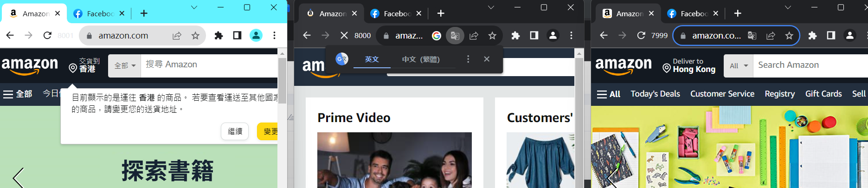Open Registry link

(779, 94)
